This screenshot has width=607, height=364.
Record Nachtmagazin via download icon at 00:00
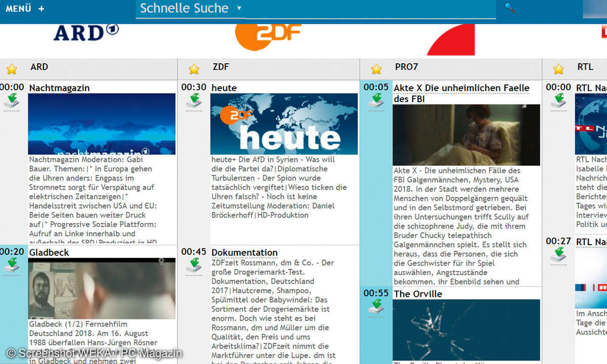[12, 101]
